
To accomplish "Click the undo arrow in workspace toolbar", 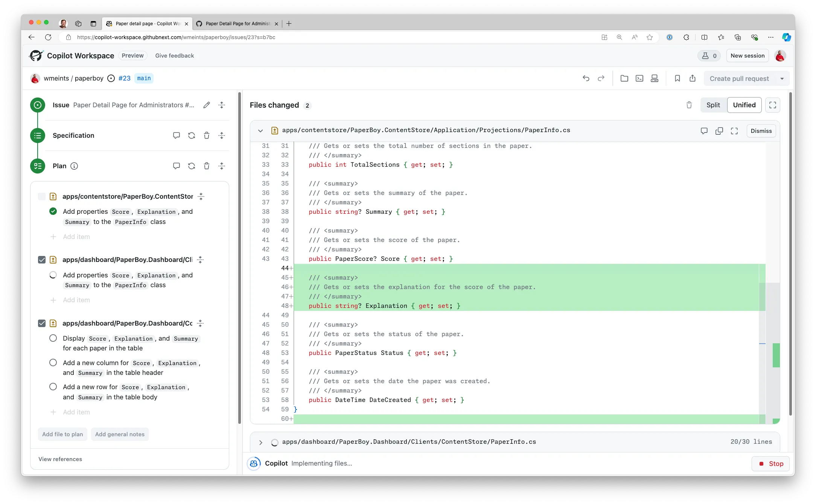I will [x=586, y=78].
